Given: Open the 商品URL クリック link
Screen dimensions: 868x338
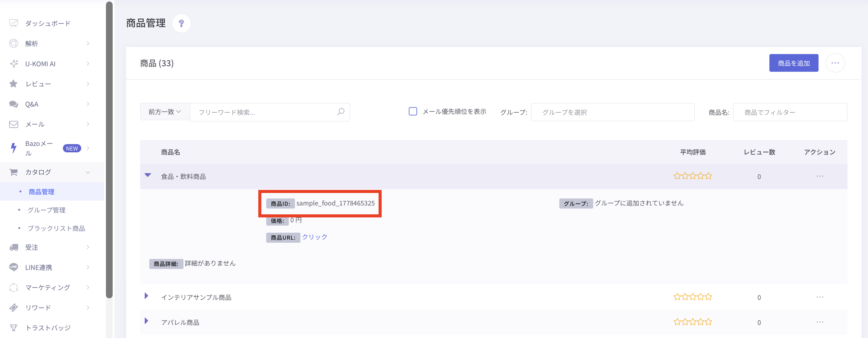Looking at the screenshot, I should click(314, 237).
